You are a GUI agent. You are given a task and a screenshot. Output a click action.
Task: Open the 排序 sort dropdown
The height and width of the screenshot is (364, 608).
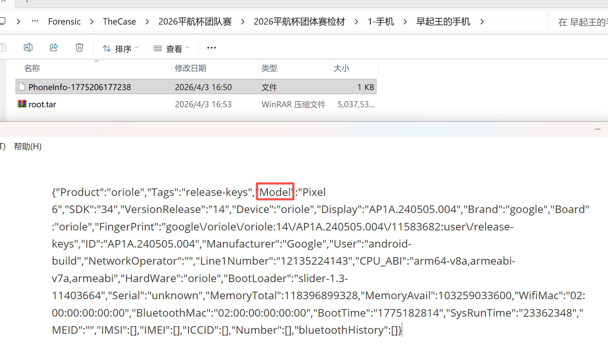[120, 48]
